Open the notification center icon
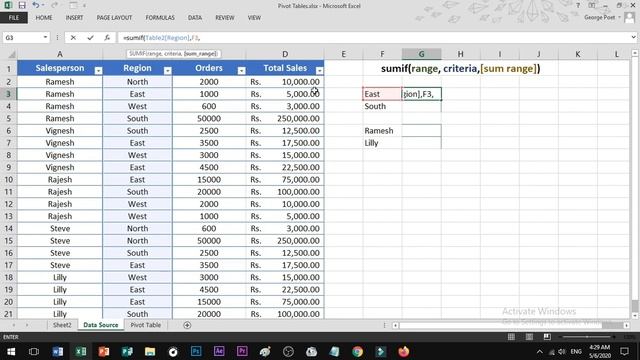This screenshot has width=640, height=360. point(624,351)
